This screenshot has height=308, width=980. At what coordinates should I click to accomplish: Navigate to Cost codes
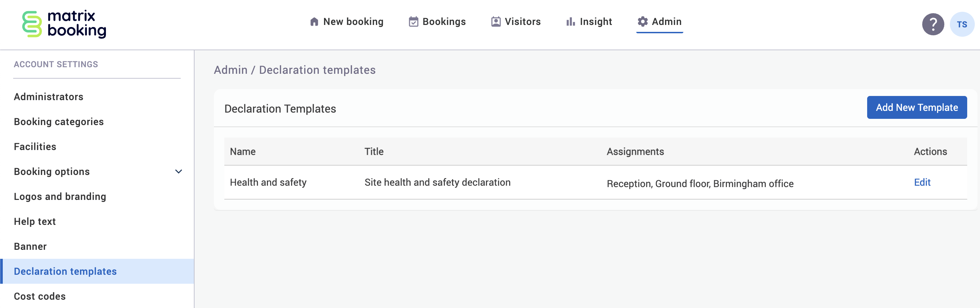(x=39, y=296)
